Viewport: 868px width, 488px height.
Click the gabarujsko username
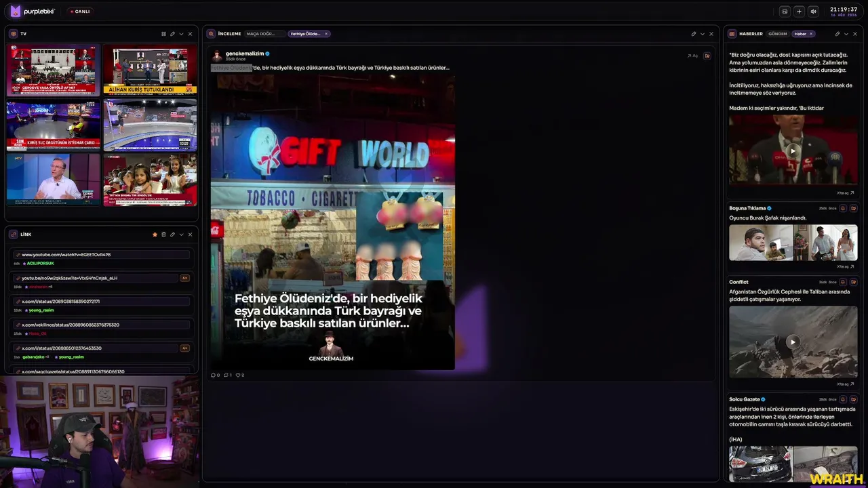(33, 357)
